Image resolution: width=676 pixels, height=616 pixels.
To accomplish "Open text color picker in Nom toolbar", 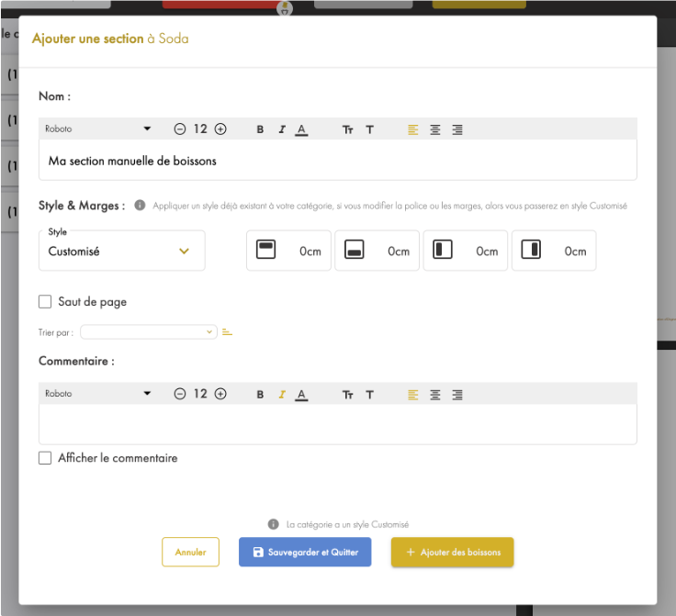I will click(301, 129).
